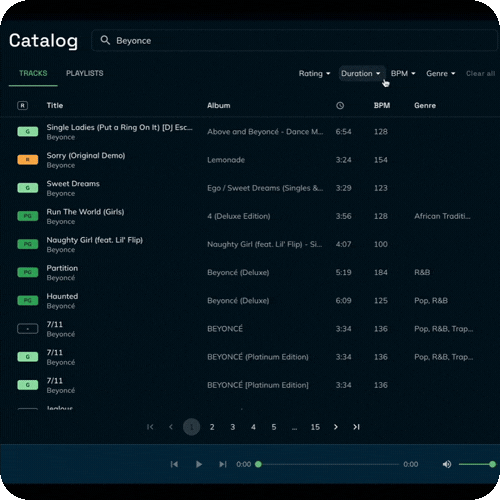Click PG badge for Haunted

coord(28,301)
